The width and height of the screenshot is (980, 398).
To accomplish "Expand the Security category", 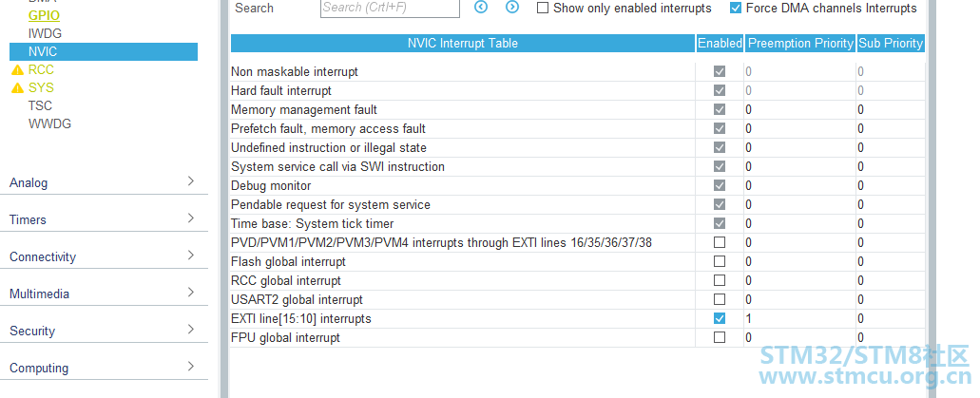I will [x=104, y=331].
